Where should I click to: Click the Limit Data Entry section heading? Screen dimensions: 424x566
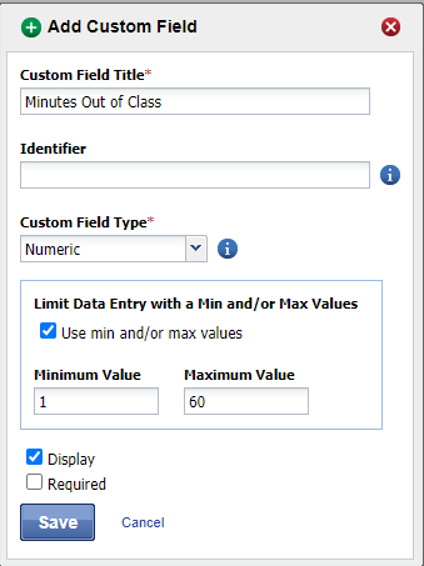click(196, 304)
